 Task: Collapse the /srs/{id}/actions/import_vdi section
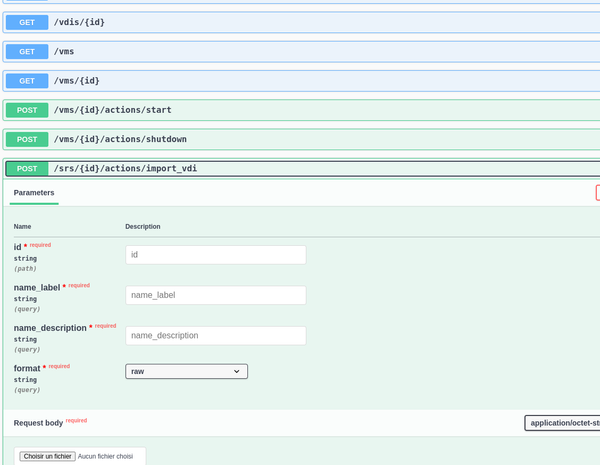tap(300, 169)
